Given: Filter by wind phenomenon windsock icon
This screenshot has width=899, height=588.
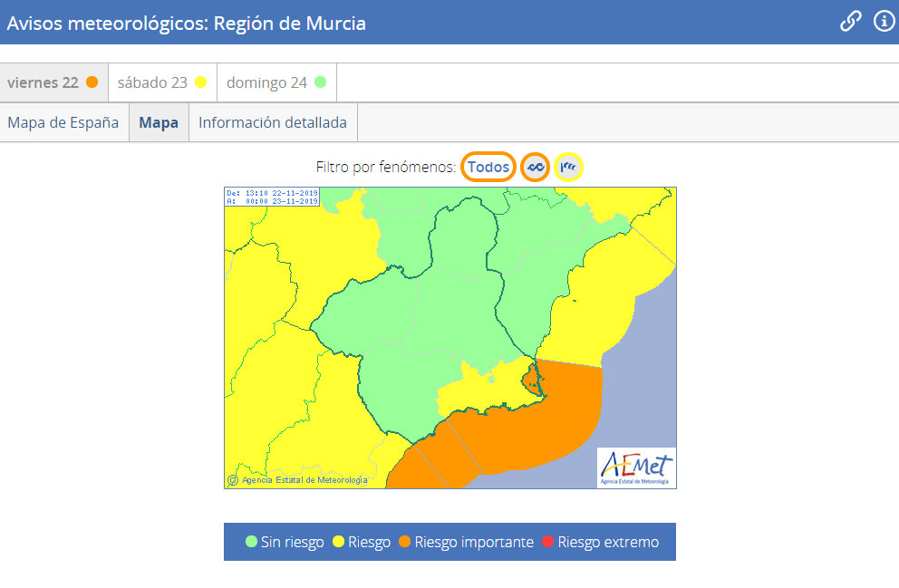Looking at the screenshot, I should 568,168.
